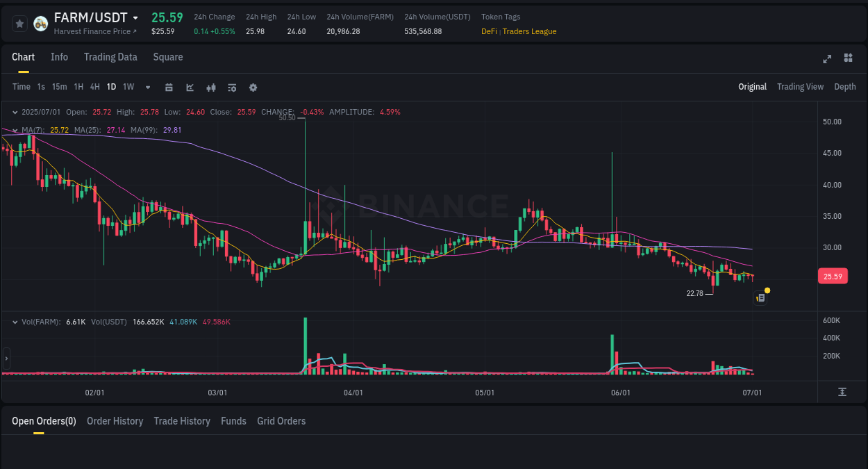Screen dimensions: 868x469
Task: Open chart settings gear icon
Action: click(x=253, y=87)
